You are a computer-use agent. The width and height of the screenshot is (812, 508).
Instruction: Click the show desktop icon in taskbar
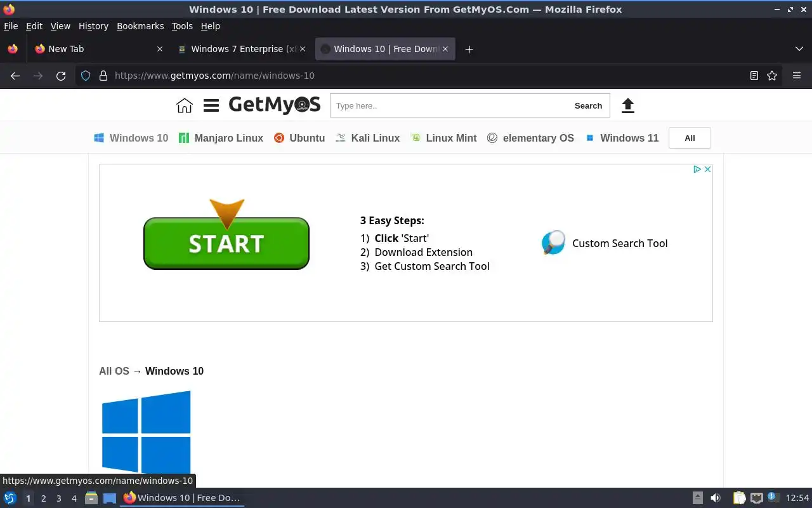[110, 498]
